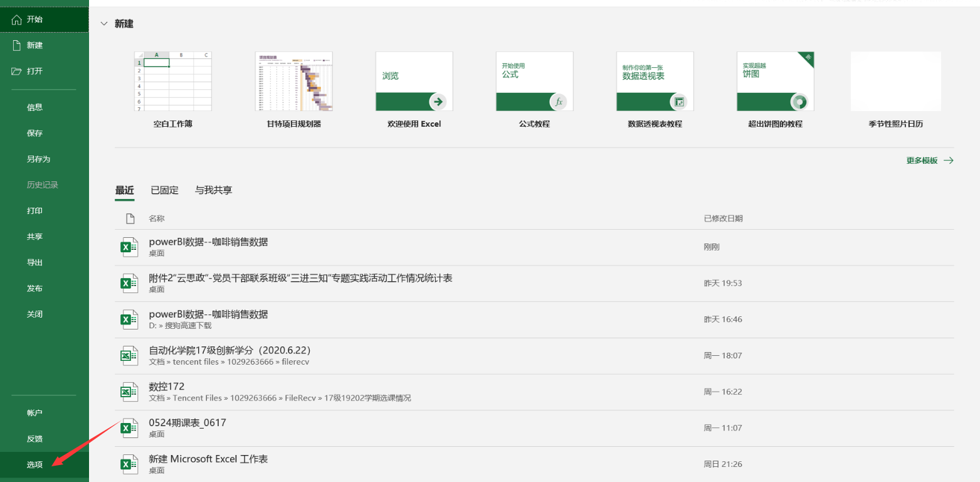Click the 数据透视表教程 template label

[655, 124]
